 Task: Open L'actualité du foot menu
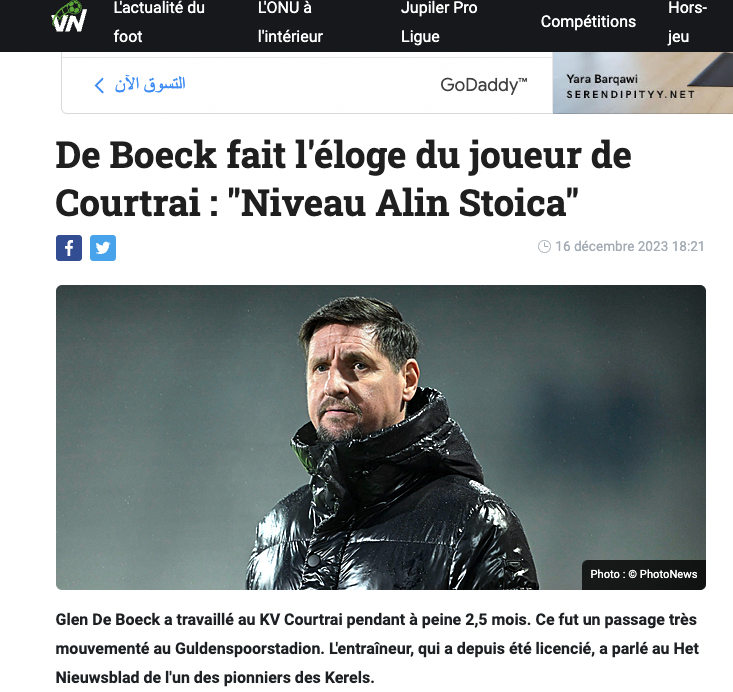tap(159, 22)
